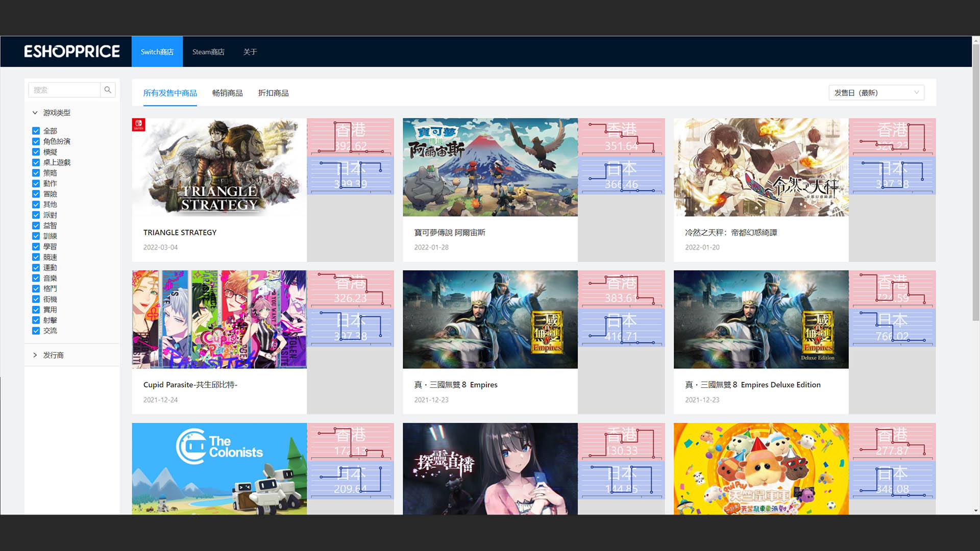This screenshot has height=551, width=980.
Task: Open the Cupid Parasite cover image
Action: click(x=219, y=319)
